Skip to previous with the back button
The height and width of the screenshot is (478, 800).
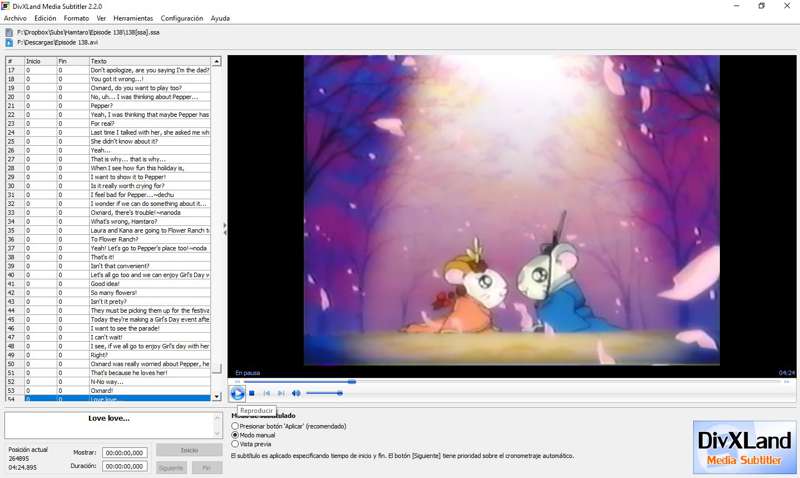266,393
